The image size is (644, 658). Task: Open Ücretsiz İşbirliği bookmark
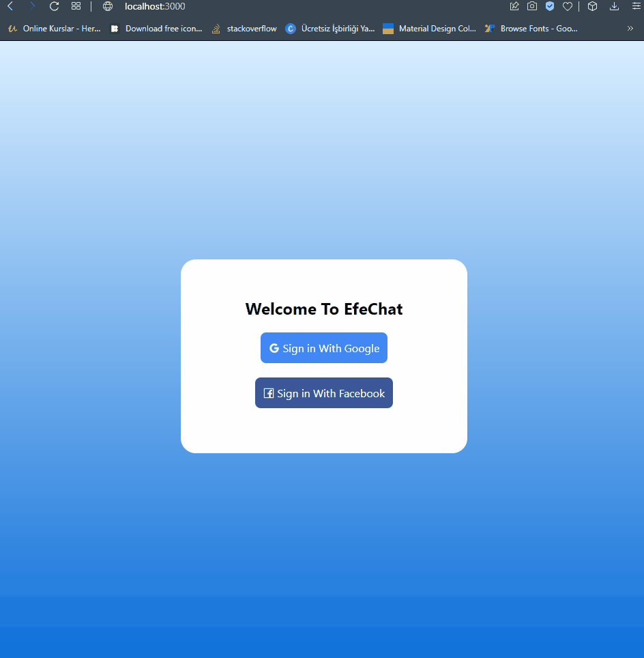330,29
